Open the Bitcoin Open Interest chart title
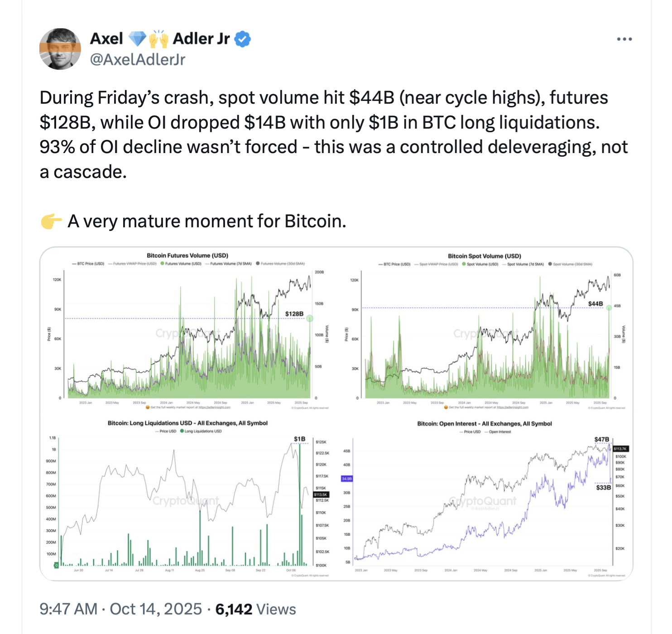Viewport: 672px width, 634px height. pos(485,424)
